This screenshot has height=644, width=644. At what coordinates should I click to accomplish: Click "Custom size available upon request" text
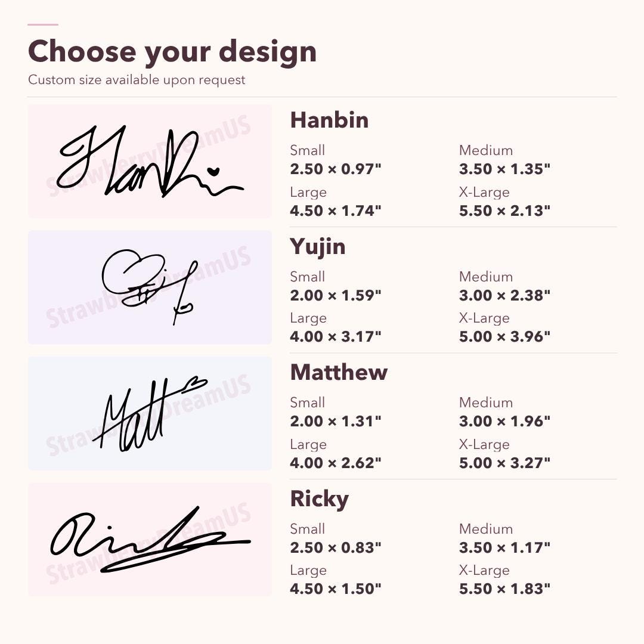click(137, 80)
